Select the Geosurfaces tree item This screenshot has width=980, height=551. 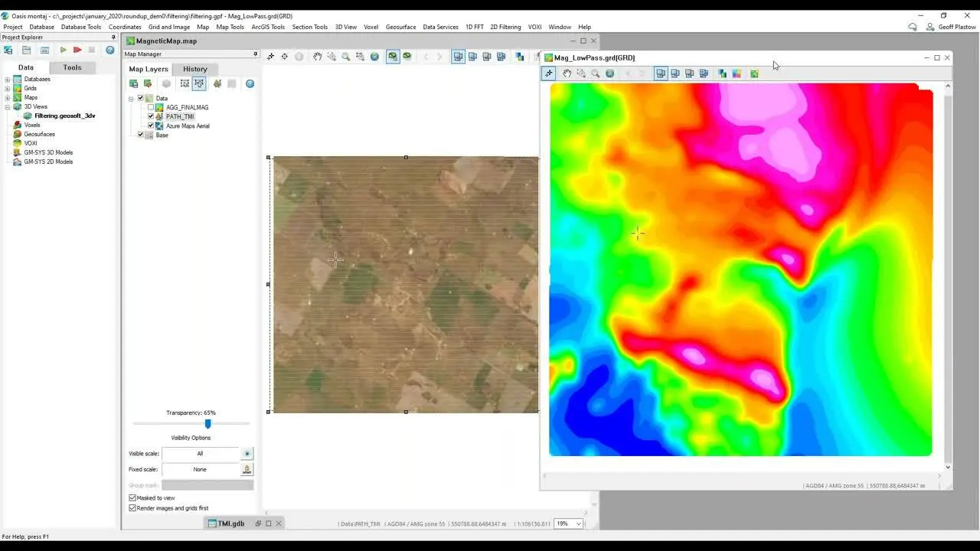(39, 134)
